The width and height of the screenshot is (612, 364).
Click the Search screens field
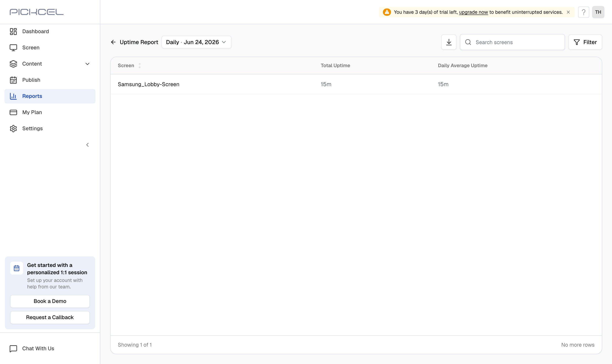[x=512, y=42]
